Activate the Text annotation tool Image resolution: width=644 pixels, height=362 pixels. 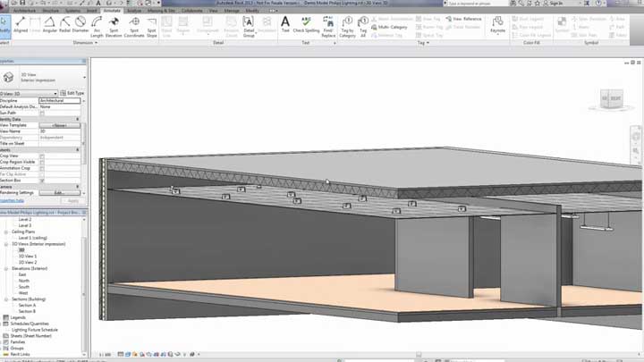285,24
